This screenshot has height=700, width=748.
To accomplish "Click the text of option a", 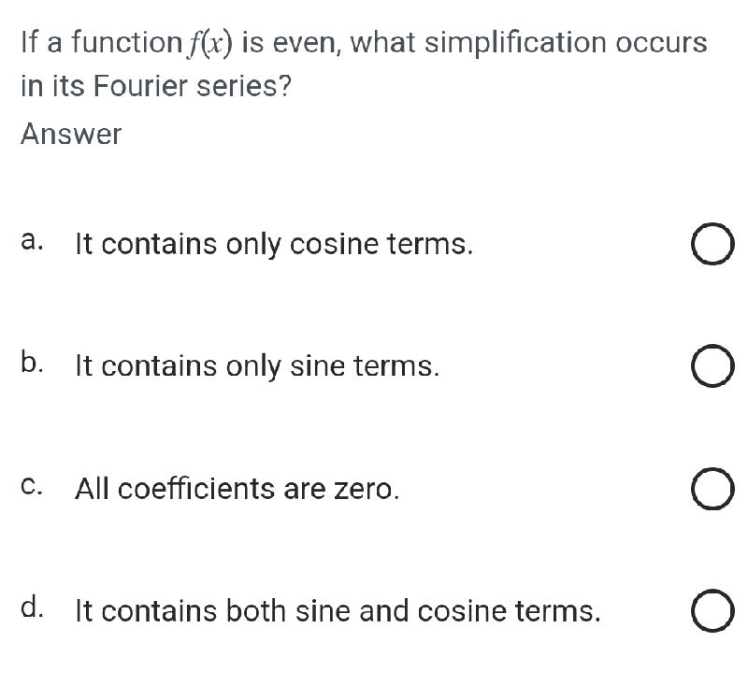I will click(x=273, y=245).
